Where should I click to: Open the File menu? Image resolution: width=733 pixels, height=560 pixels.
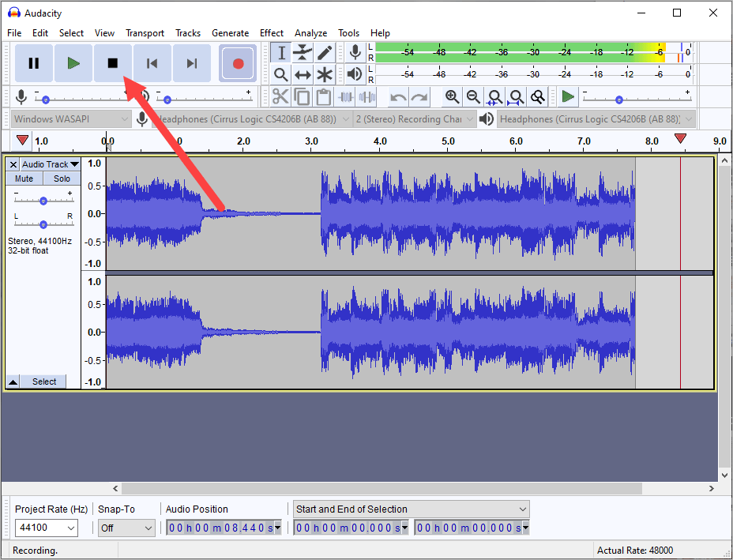pyautogui.click(x=14, y=33)
